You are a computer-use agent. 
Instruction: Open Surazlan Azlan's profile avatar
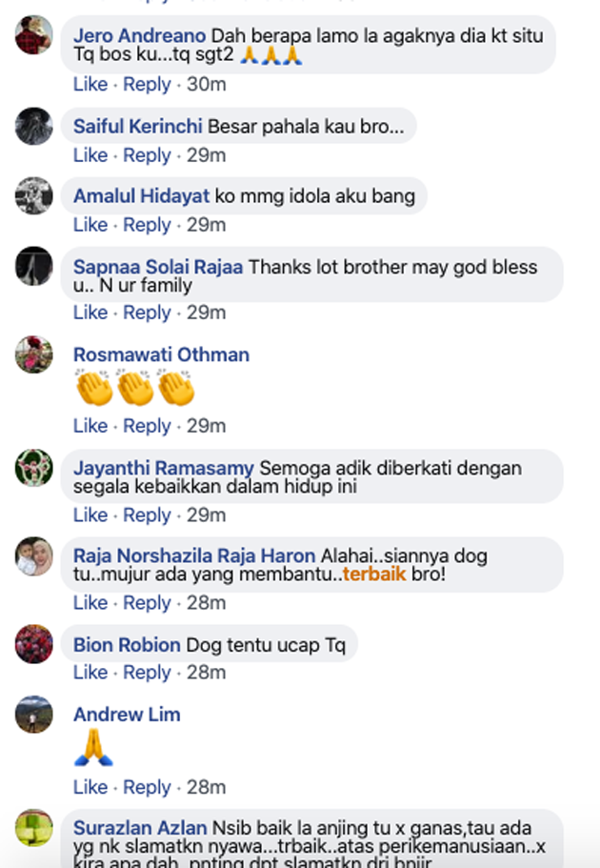[x=34, y=828]
